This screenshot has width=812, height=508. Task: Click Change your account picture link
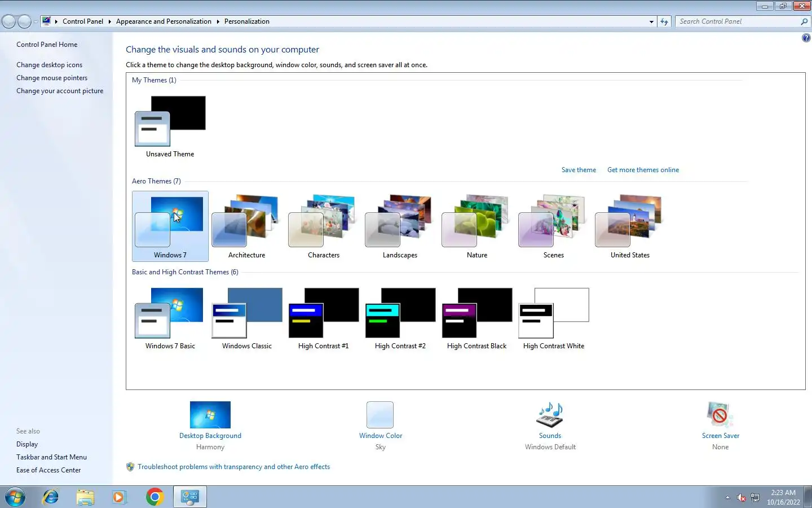point(60,91)
